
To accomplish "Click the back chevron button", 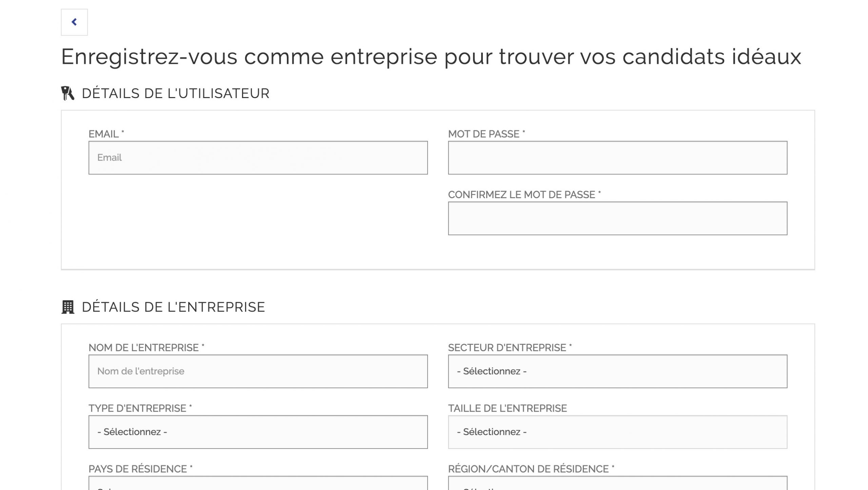I will click(74, 22).
